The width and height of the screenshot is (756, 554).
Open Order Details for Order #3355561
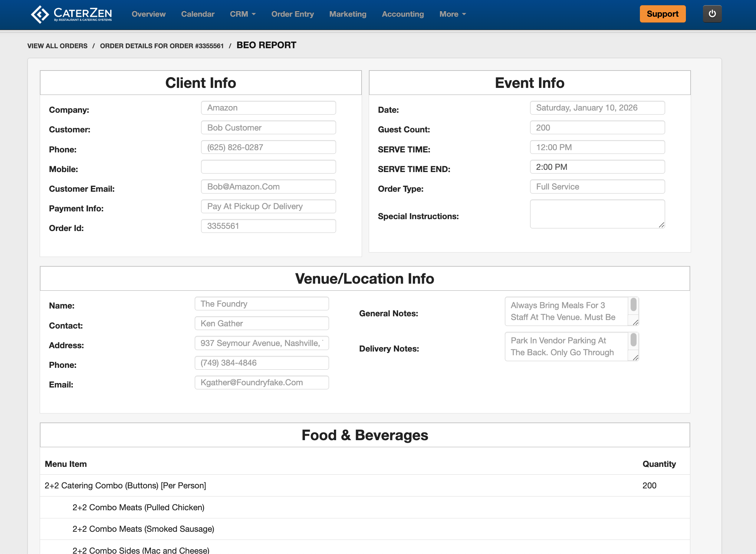[162, 46]
